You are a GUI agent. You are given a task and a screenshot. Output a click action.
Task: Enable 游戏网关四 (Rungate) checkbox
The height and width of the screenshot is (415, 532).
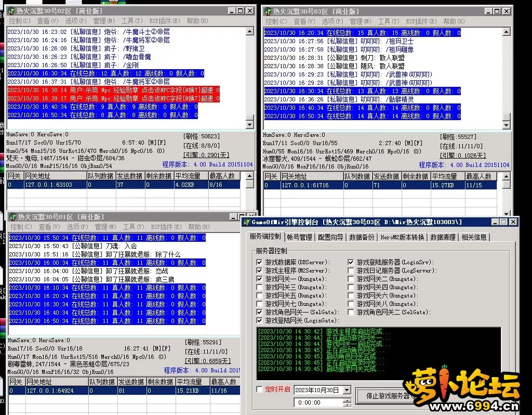pos(351,287)
